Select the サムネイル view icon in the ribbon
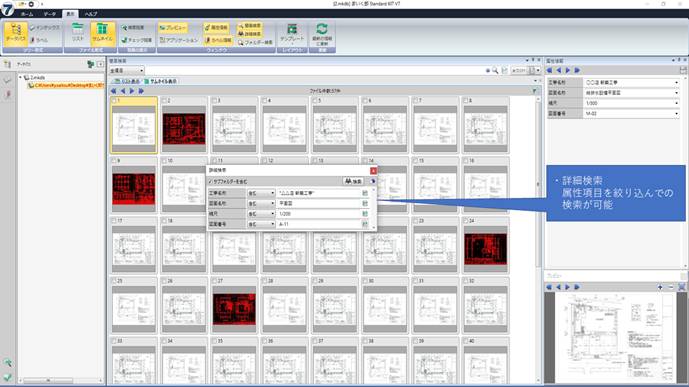The width and height of the screenshot is (689, 387). click(x=102, y=33)
